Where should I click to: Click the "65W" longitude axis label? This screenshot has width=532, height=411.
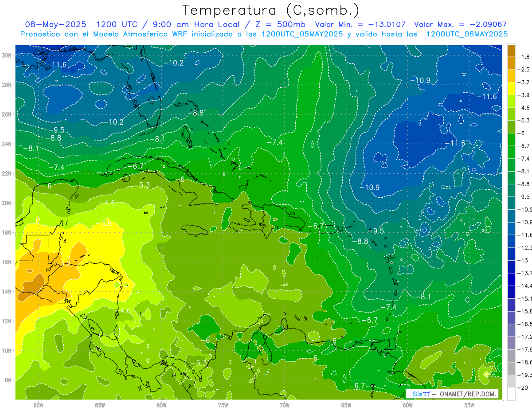click(346, 405)
